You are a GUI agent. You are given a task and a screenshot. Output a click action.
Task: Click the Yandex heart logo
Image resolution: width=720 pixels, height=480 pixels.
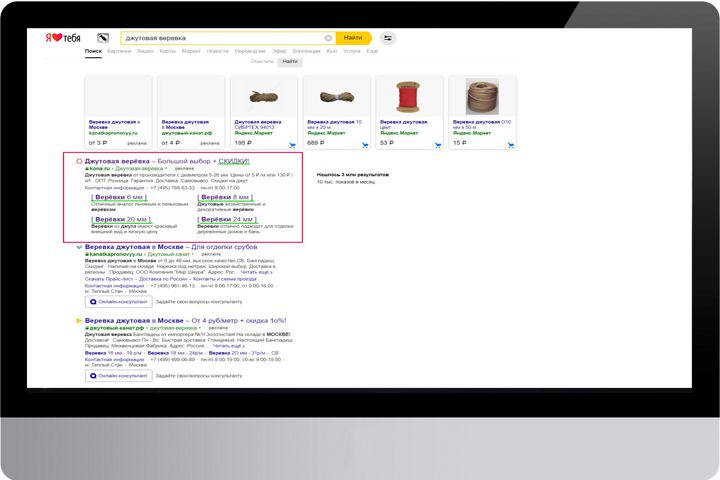point(63,38)
